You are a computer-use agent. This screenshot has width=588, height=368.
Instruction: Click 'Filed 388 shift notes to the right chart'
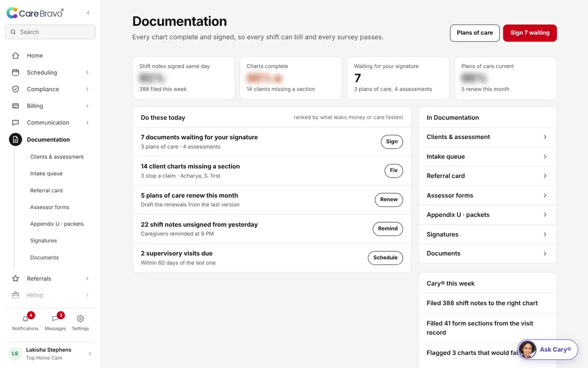[x=482, y=303]
